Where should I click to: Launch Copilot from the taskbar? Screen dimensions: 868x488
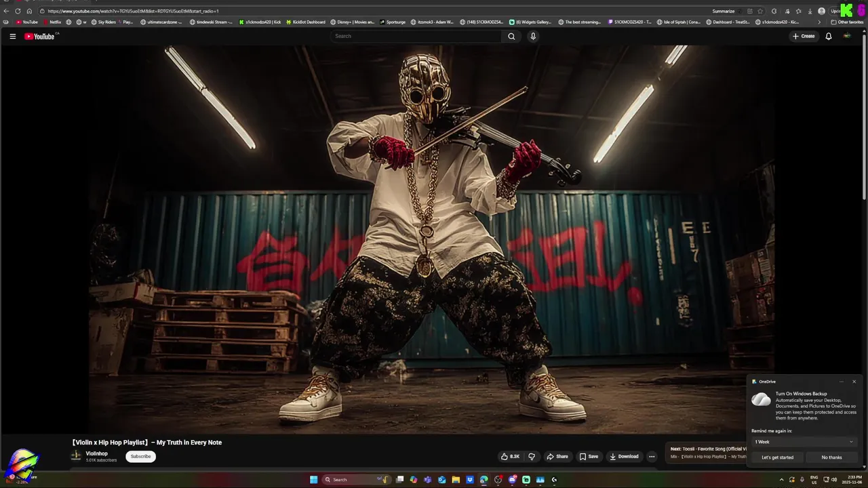click(414, 479)
